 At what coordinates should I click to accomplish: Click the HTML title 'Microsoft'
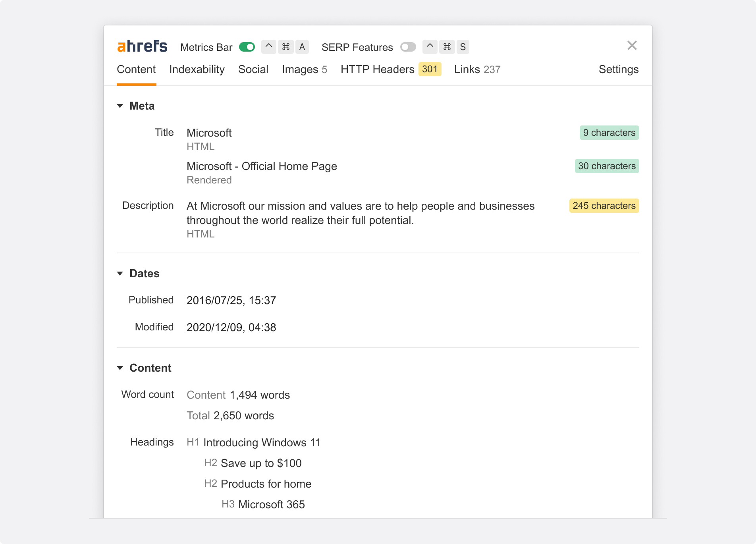tap(209, 133)
